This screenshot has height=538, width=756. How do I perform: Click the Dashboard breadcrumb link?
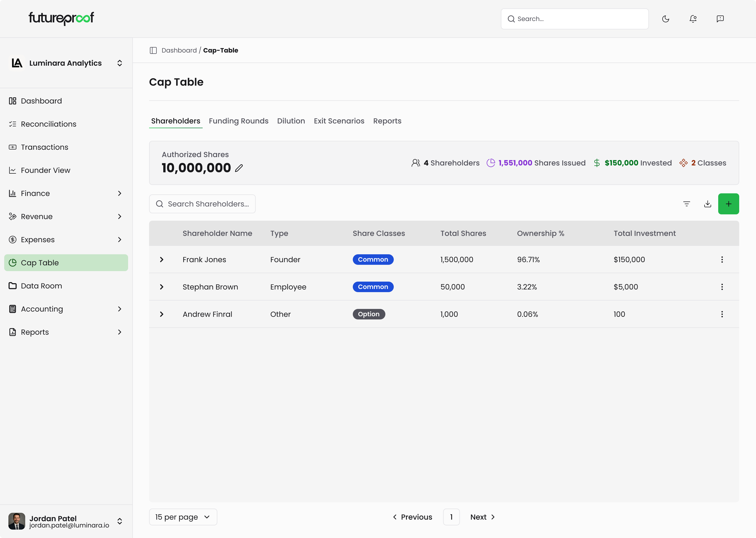[x=179, y=50]
